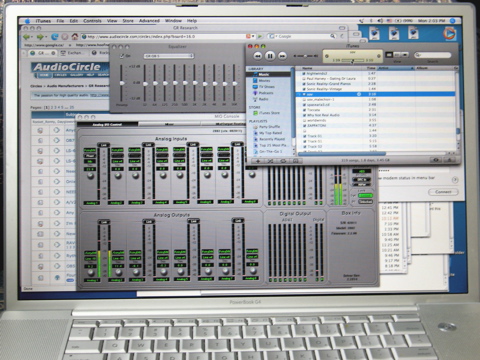
Task: Click the battery status icon in menu bar
Action: [x=398, y=21]
